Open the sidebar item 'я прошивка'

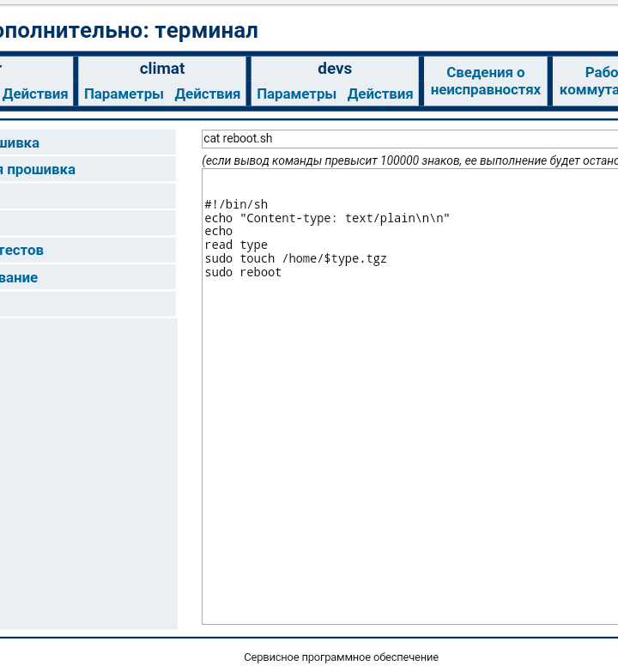(x=38, y=169)
